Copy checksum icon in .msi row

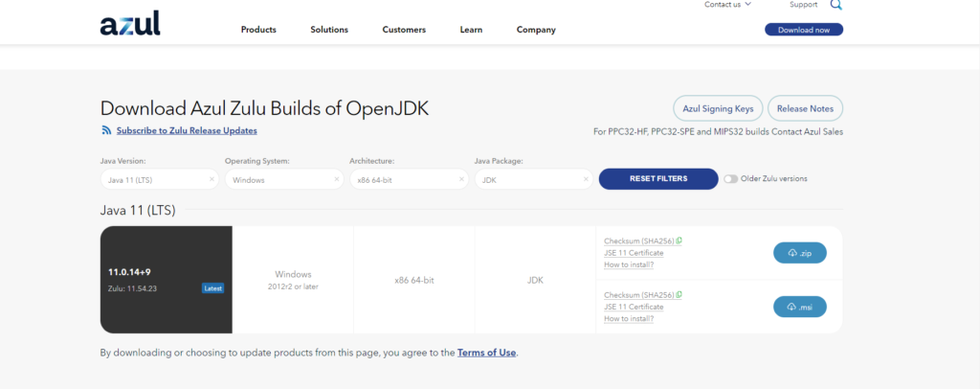coord(679,294)
